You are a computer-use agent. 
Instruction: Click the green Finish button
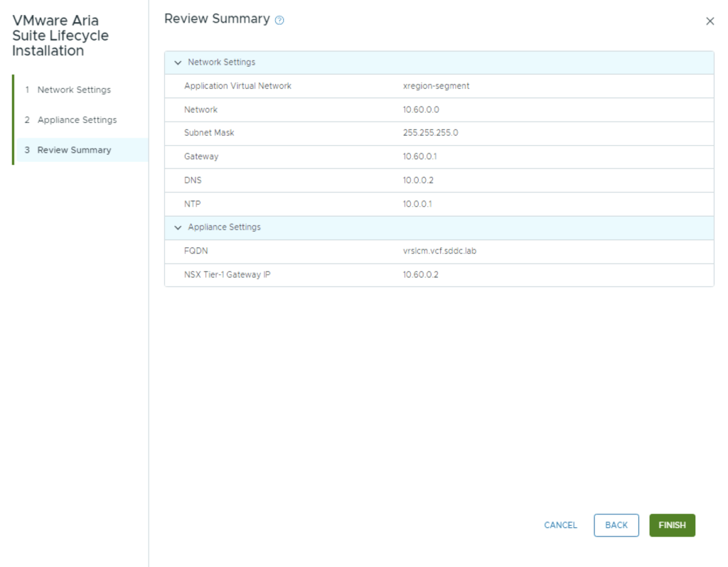pos(672,525)
